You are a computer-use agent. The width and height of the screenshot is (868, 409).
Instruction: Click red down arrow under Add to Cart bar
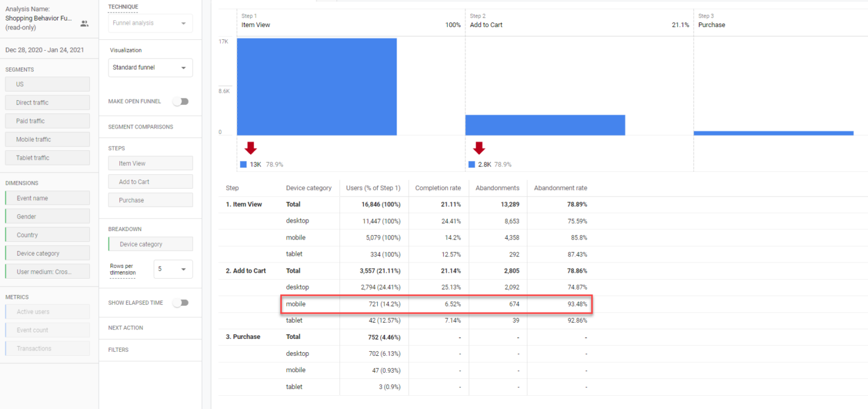point(479,148)
